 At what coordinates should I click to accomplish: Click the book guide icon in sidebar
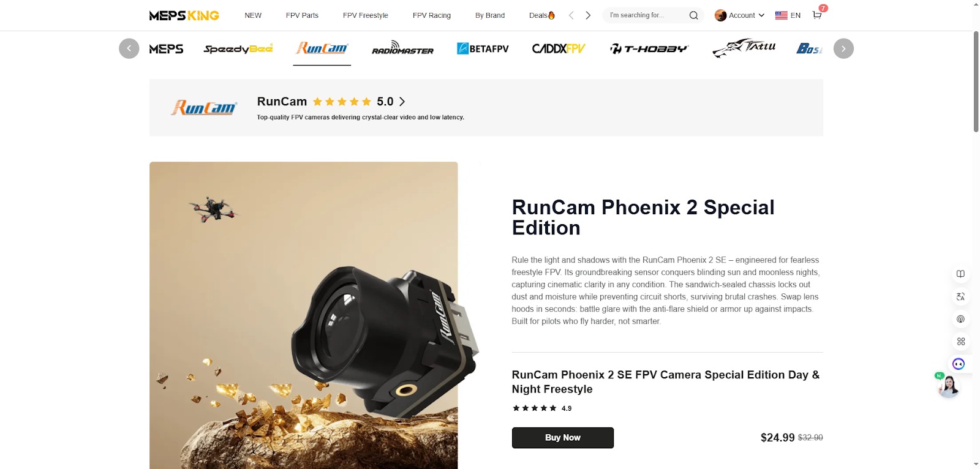(x=960, y=274)
